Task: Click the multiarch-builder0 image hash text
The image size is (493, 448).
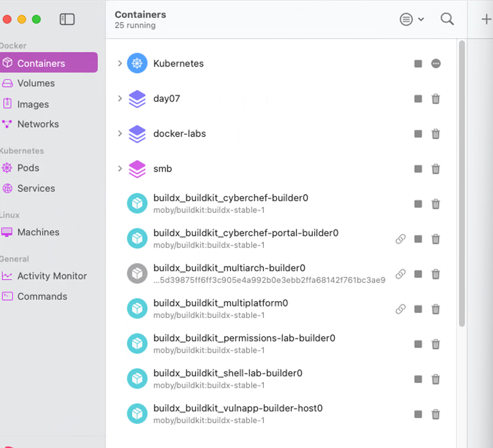Action: [x=269, y=280]
